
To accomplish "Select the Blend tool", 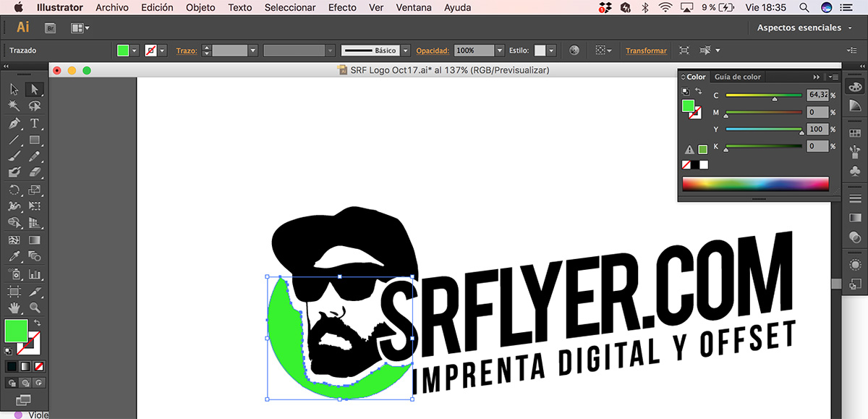I will [34, 256].
